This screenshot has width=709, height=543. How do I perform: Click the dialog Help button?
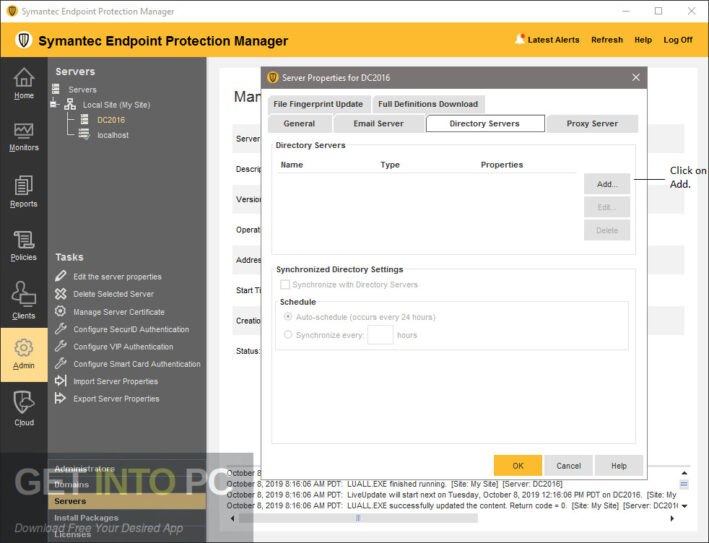coord(619,465)
